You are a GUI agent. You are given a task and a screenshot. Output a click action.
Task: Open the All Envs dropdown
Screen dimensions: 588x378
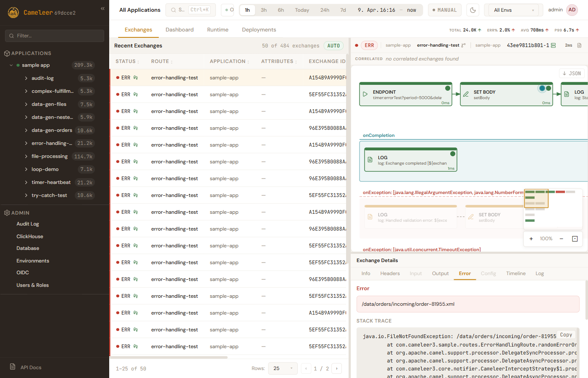click(x=514, y=10)
